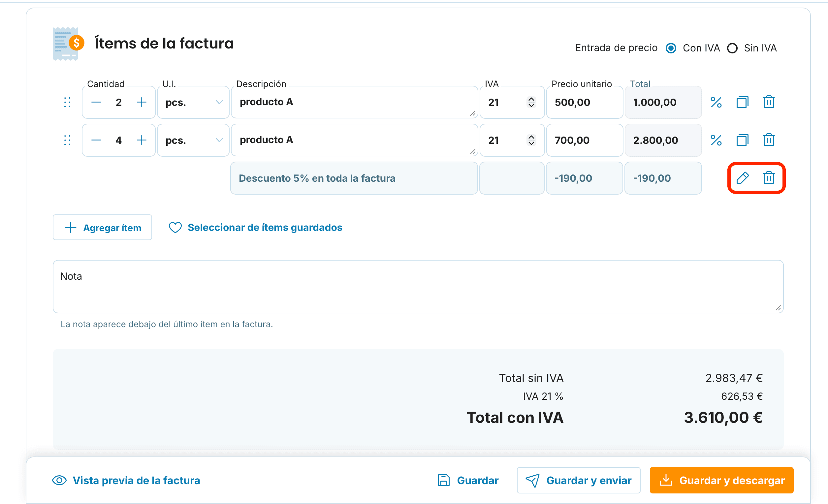Click the 2.983,47 € amount without IVA
Viewport: 828px width, 504px height.
click(x=734, y=378)
